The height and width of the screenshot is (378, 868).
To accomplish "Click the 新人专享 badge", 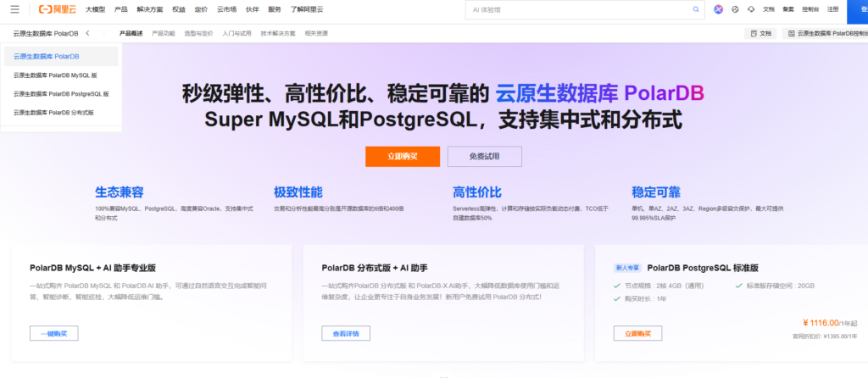I will [627, 268].
